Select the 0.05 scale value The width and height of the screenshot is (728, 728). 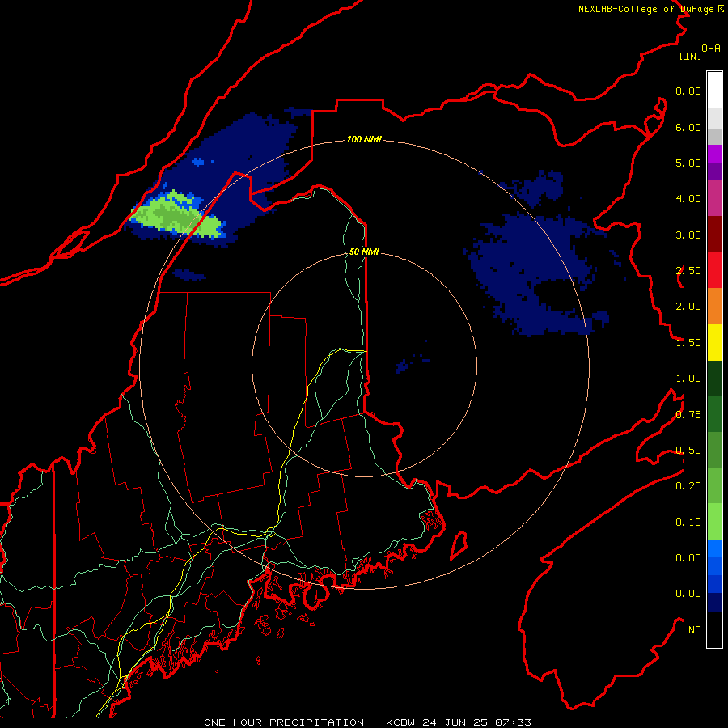click(x=688, y=558)
